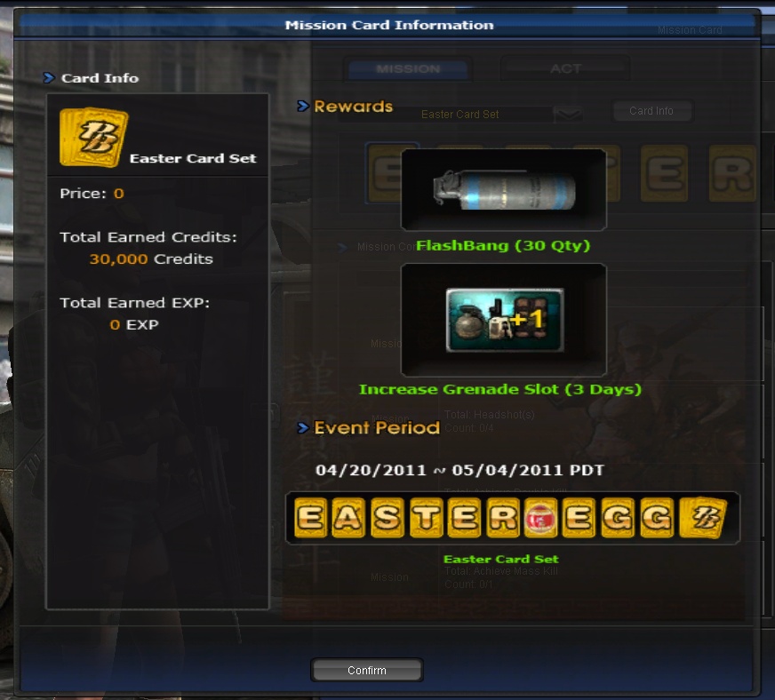Screen dimensions: 775x700
Task: Click the final logo card in strip
Action: (703, 517)
